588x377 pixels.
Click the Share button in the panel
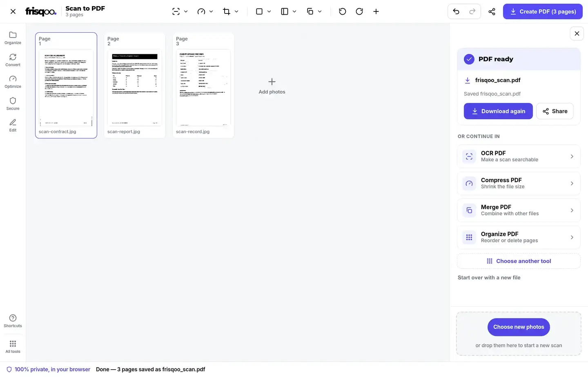(x=555, y=111)
